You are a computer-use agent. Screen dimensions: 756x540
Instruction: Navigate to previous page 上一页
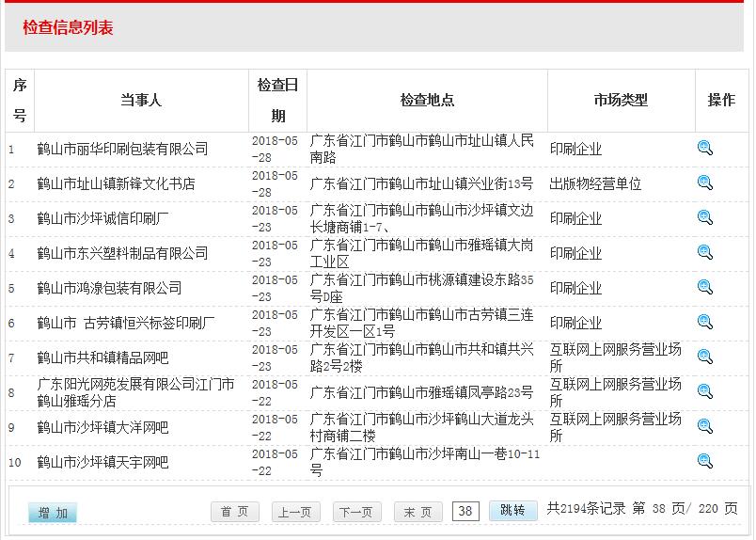coord(296,512)
